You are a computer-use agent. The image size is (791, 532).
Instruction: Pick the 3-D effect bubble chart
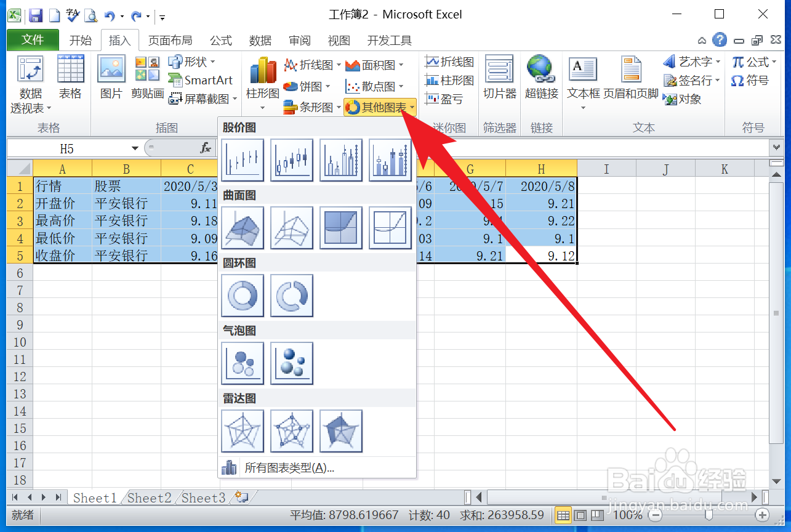click(292, 363)
